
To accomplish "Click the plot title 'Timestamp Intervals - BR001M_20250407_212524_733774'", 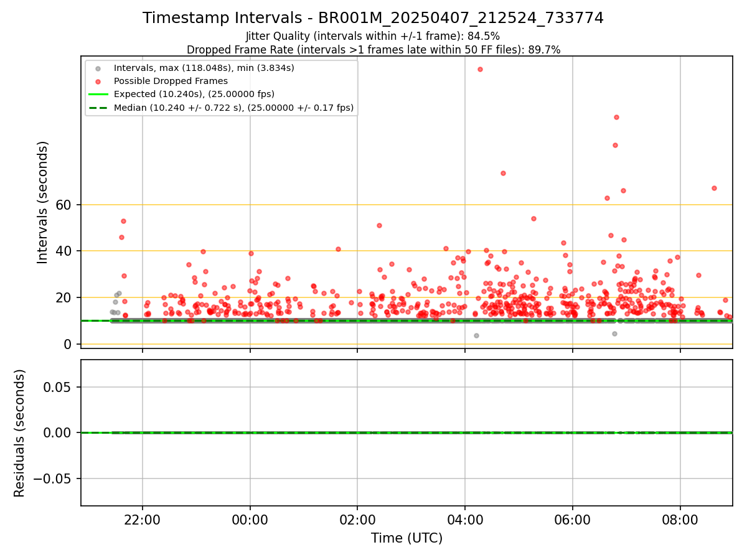I will point(373,18).
